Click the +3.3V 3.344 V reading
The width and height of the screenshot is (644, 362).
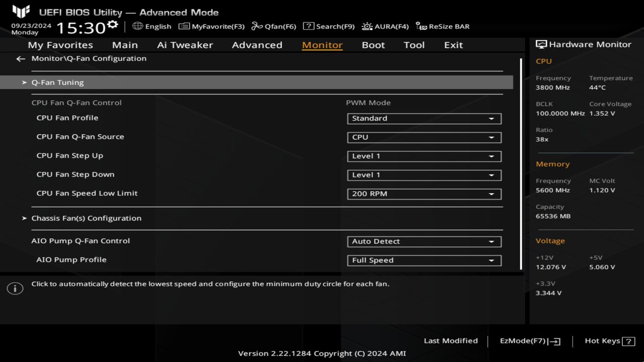(549, 293)
